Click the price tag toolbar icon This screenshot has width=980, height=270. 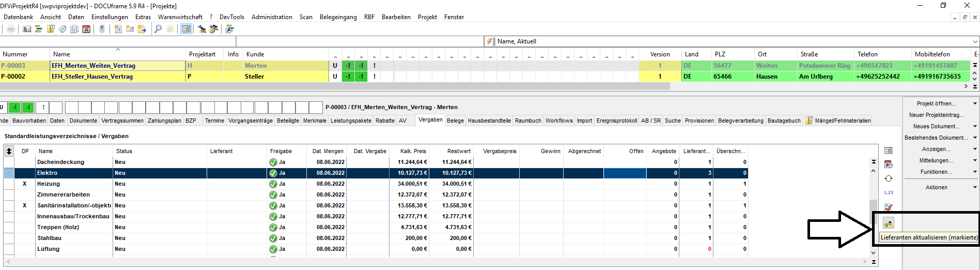pyautogui.click(x=63, y=29)
